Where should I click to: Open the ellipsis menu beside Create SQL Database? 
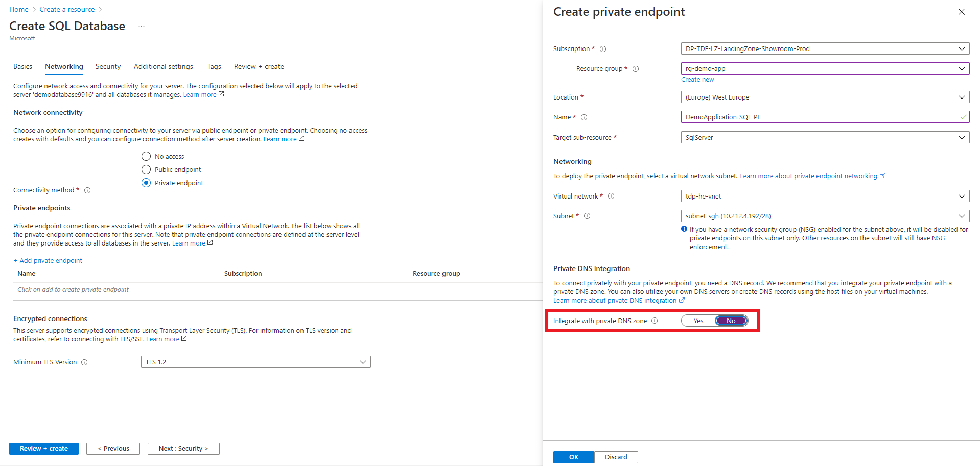(x=142, y=26)
